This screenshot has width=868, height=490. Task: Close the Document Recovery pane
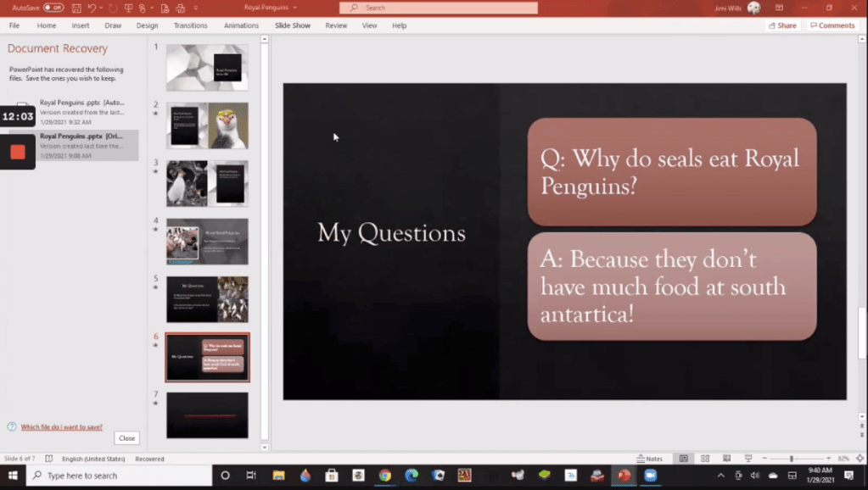click(x=126, y=438)
